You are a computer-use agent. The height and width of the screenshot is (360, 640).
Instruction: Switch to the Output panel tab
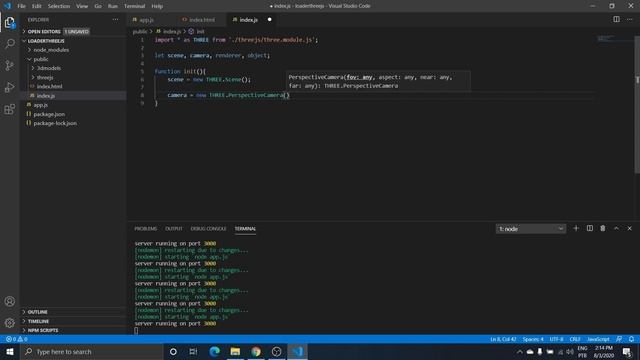click(174, 229)
